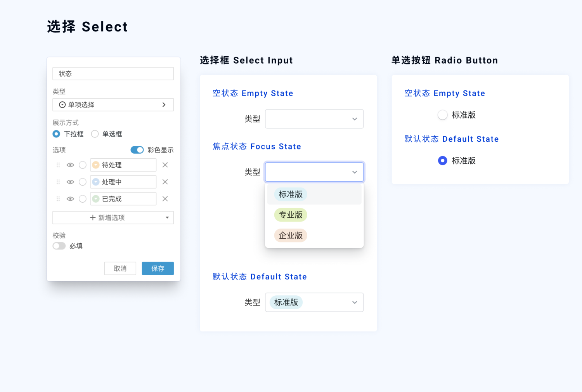Click drag handle beside 已完成 option
The width and height of the screenshot is (582, 392).
coord(58,199)
